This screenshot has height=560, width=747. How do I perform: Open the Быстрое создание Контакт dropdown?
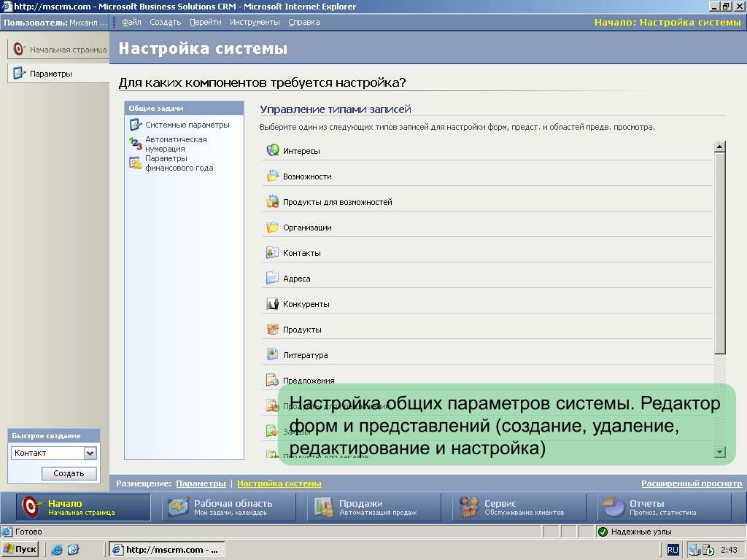[x=90, y=453]
